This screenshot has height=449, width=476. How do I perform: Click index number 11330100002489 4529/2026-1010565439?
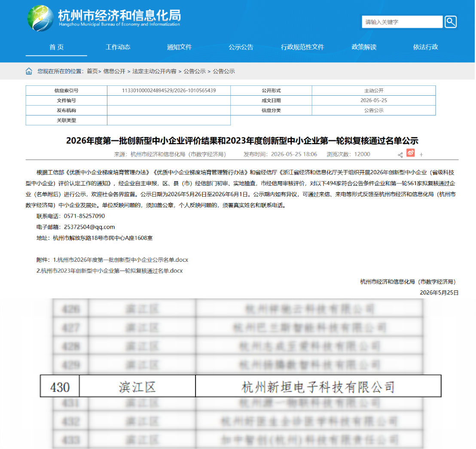pos(169,91)
